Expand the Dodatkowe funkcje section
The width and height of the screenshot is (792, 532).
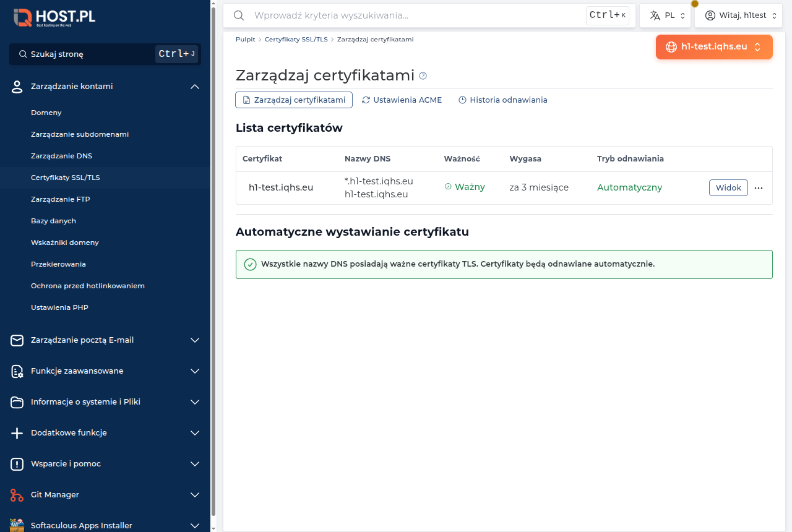click(x=195, y=433)
